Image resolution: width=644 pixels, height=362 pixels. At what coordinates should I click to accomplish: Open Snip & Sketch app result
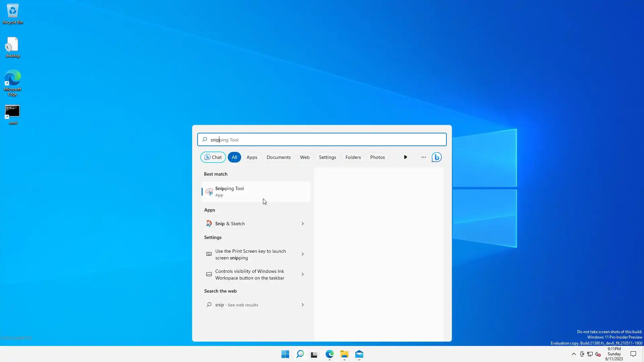230,224
